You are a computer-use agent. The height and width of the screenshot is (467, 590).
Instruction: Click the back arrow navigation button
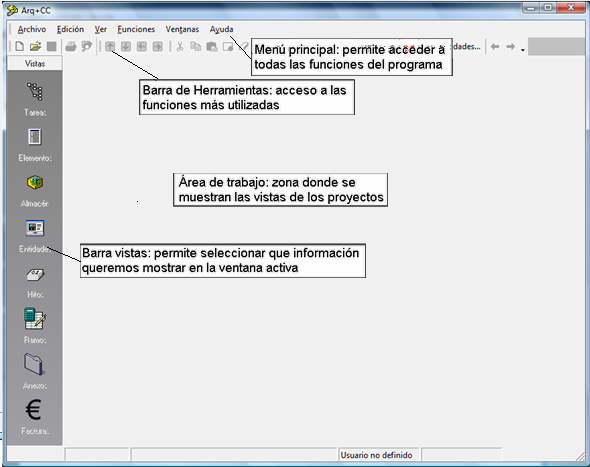click(495, 47)
